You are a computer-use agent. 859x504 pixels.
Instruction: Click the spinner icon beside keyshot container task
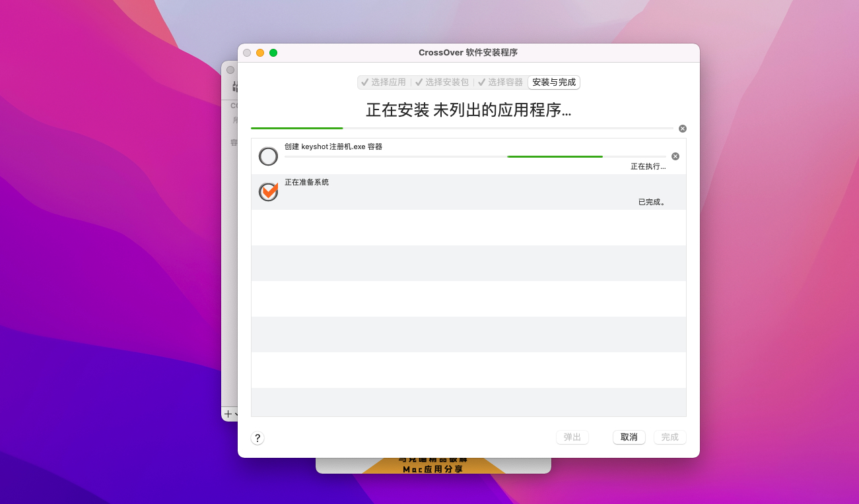268,156
